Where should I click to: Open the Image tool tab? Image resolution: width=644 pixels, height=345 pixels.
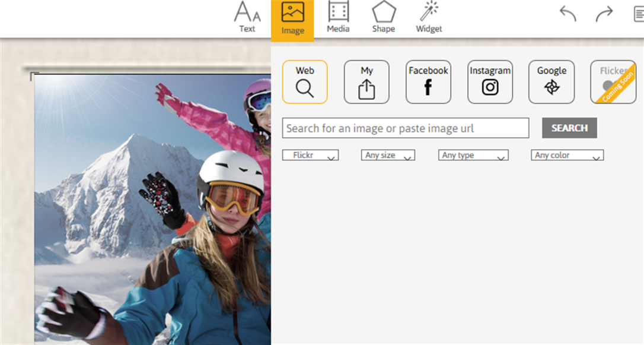[x=292, y=20]
